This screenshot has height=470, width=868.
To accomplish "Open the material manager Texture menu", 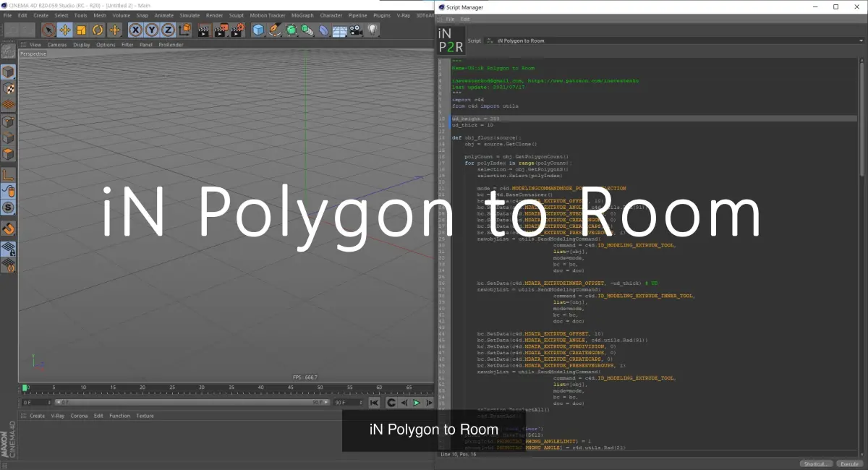I will [145, 416].
